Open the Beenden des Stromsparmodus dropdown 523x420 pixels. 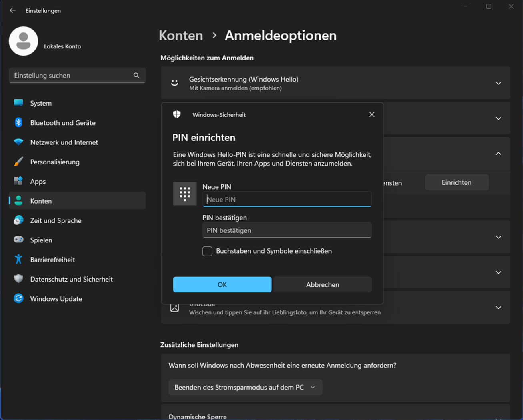click(245, 387)
